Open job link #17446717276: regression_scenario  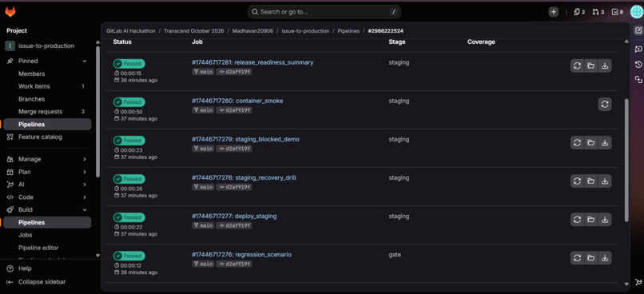pyautogui.click(x=241, y=255)
